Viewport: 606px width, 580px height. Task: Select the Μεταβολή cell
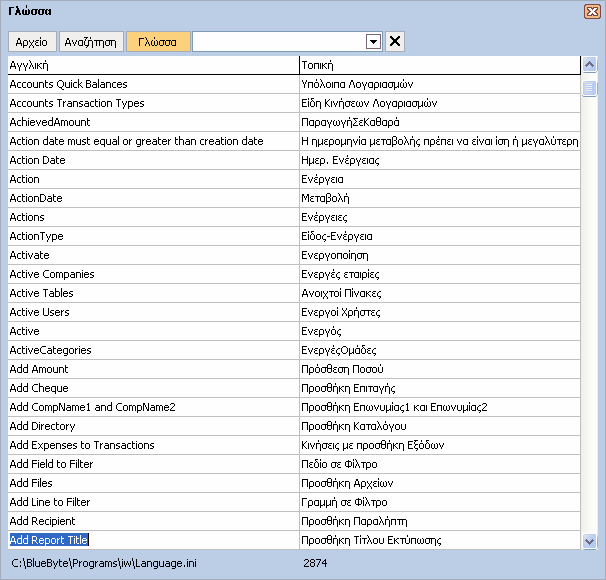click(440, 198)
